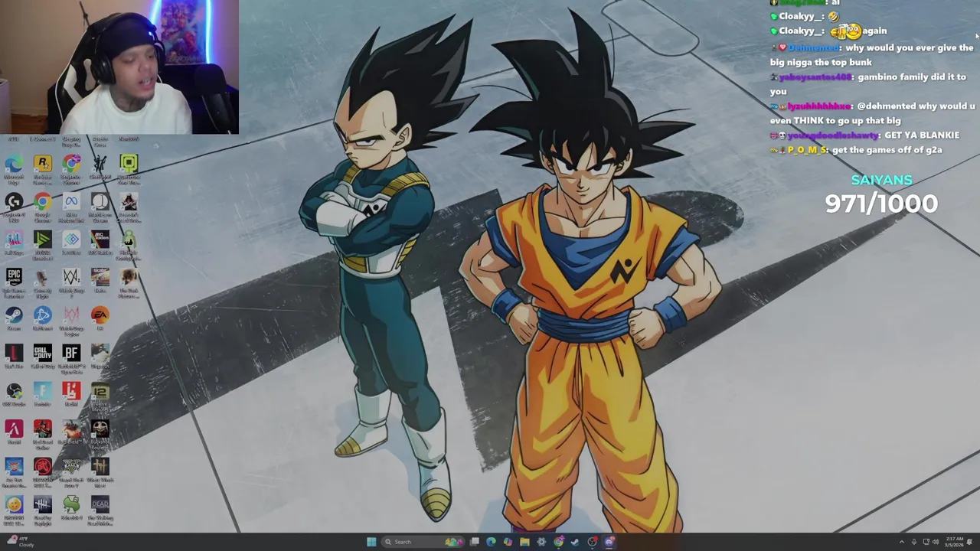Open Microsoft Edge from the taskbar
Image resolution: width=980 pixels, height=551 pixels.
[x=491, y=542]
